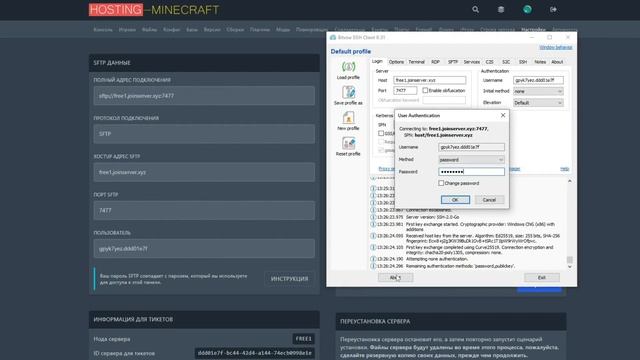Switch to the RDP tab

[436, 62]
